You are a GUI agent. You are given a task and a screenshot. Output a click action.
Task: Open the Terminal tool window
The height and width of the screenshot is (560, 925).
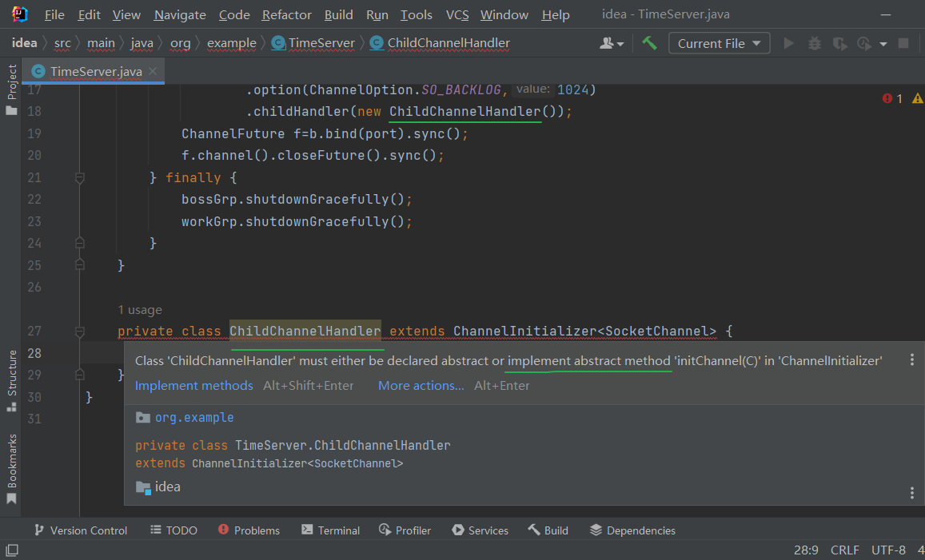330,530
